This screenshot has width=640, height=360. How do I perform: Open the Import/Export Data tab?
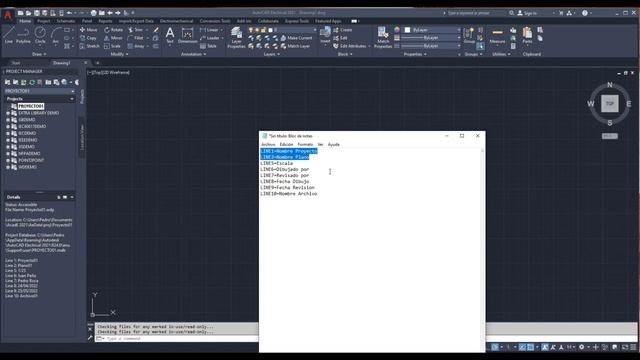tap(136, 21)
